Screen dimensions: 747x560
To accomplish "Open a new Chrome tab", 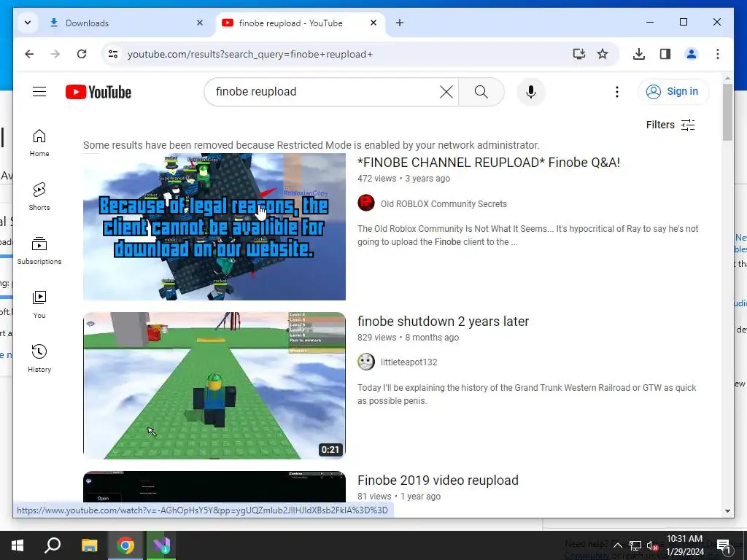I will coord(400,23).
